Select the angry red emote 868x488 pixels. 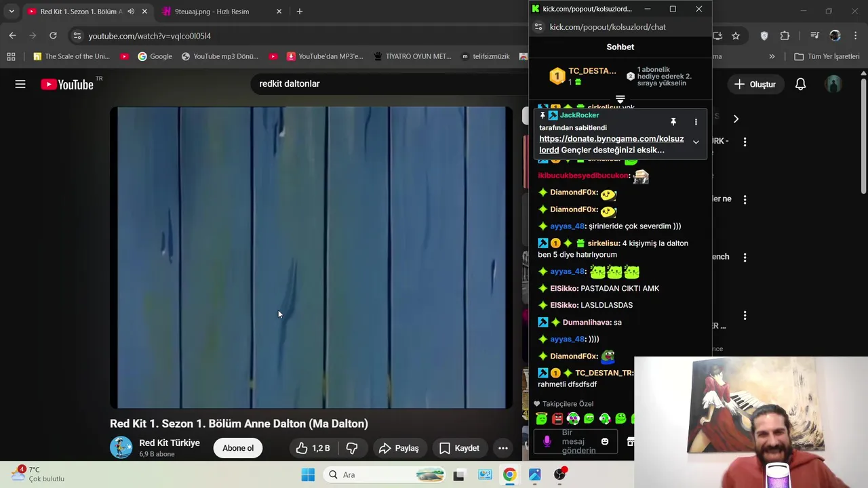point(557,419)
